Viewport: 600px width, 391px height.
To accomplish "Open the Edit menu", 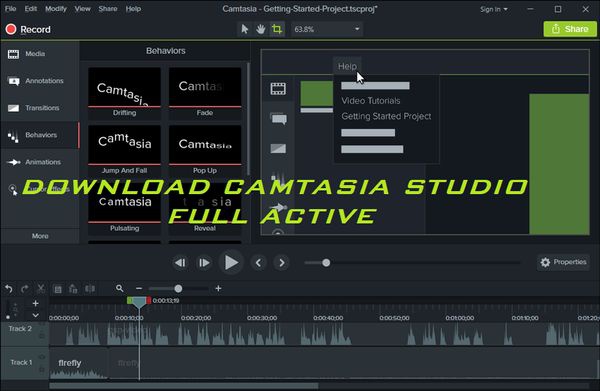I will click(x=31, y=8).
